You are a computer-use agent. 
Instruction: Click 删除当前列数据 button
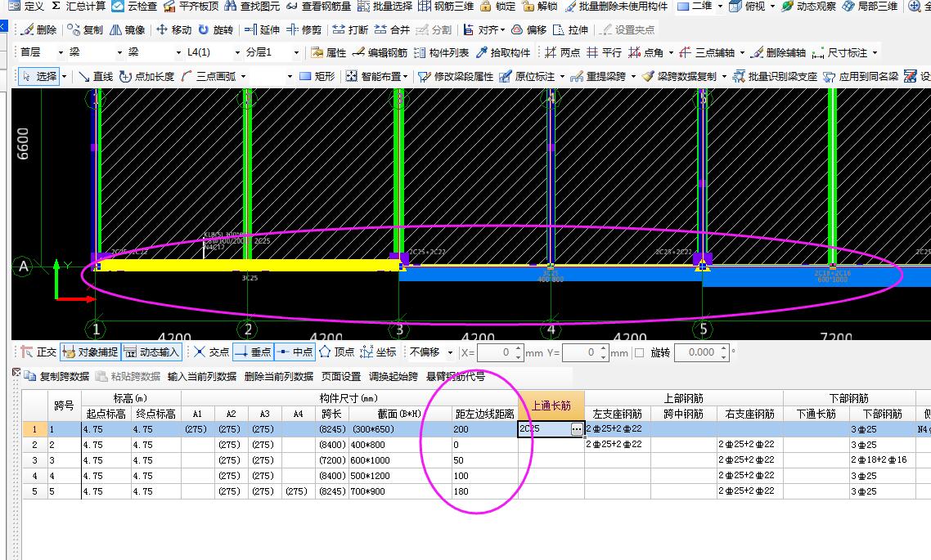[x=279, y=377]
